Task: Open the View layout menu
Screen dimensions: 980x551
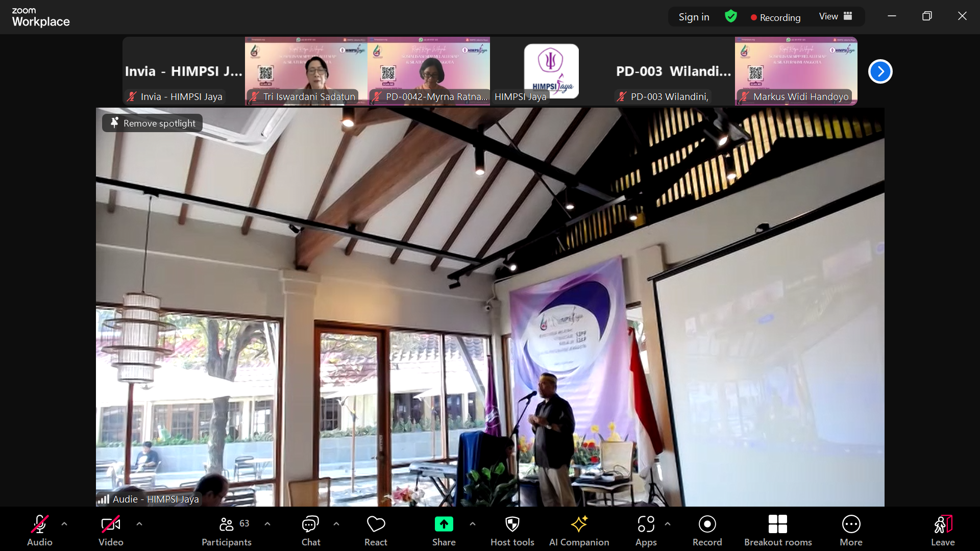Action: click(x=836, y=16)
